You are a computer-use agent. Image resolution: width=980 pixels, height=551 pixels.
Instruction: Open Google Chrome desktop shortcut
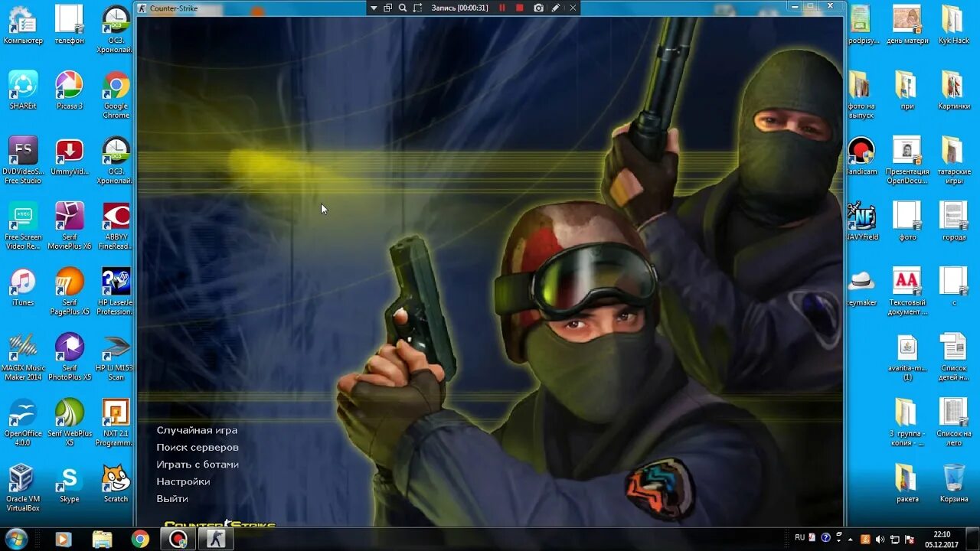click(116, 95)
